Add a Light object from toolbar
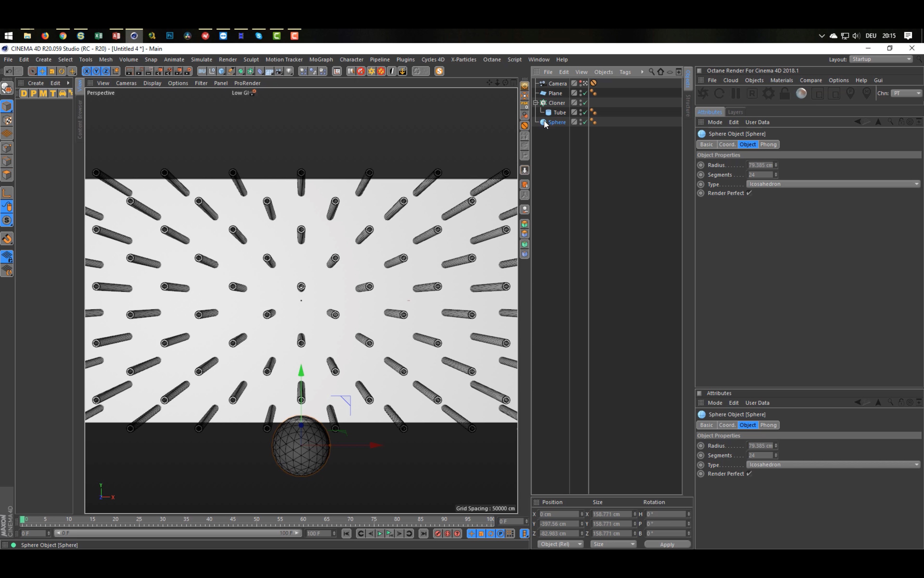Image resolution: width=924 pixels, height=578 pixels. click(289, 71)
